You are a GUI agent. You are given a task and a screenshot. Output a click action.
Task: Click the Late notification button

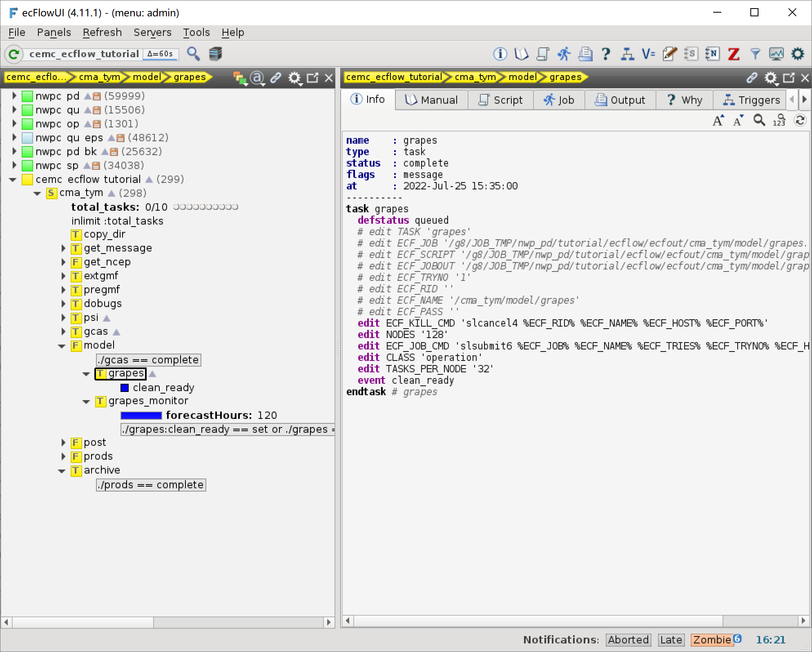click(671, 640)
